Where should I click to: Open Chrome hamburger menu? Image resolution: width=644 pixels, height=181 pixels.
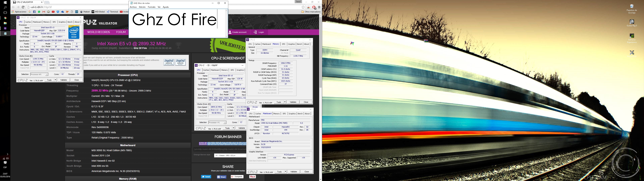pos(319,7)
